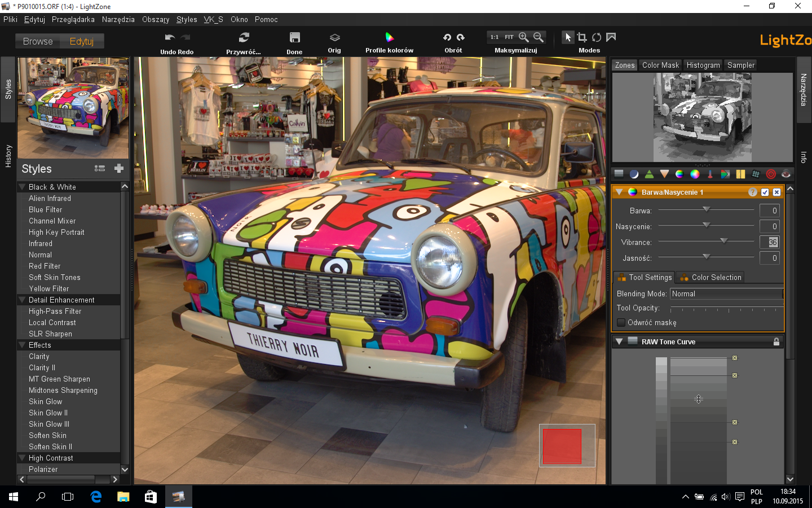Add a Hue/Saturation tool from the tool strip
This screenshot has height=508, width=812.
(679, 174)
